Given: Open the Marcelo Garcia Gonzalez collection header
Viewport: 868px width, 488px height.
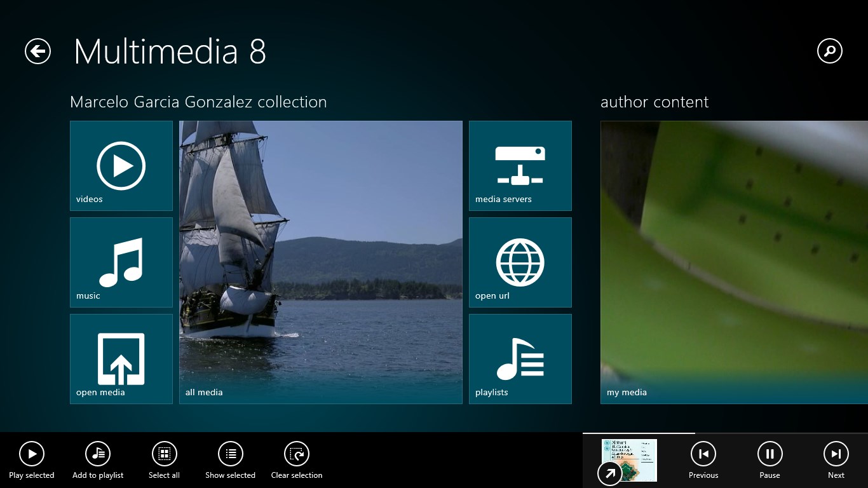Looking at the screenshot, I should click(x=199, y=102).
